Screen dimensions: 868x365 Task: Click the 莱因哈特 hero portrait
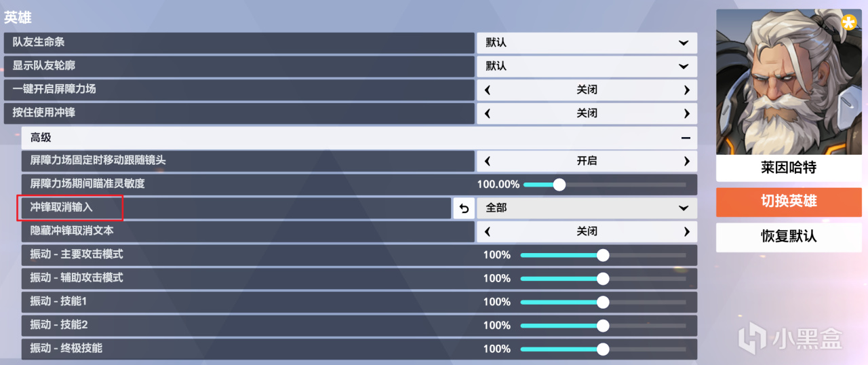(x=789, y=83)
